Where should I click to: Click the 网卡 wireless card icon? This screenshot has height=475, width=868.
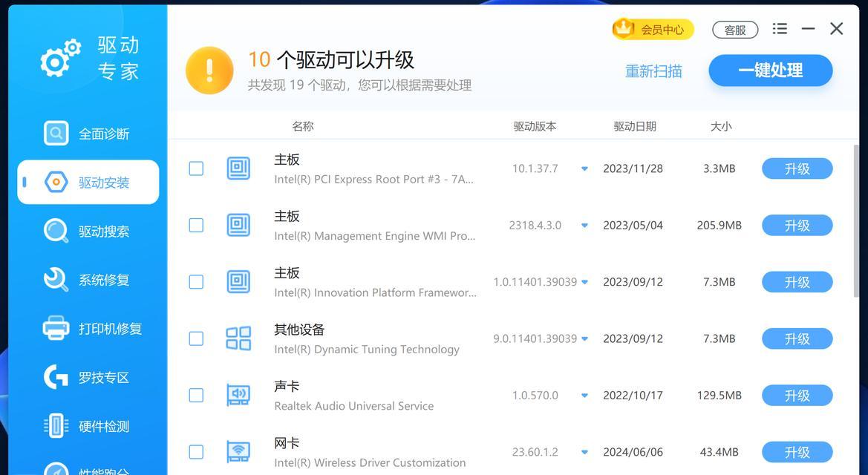click(238, 452)
